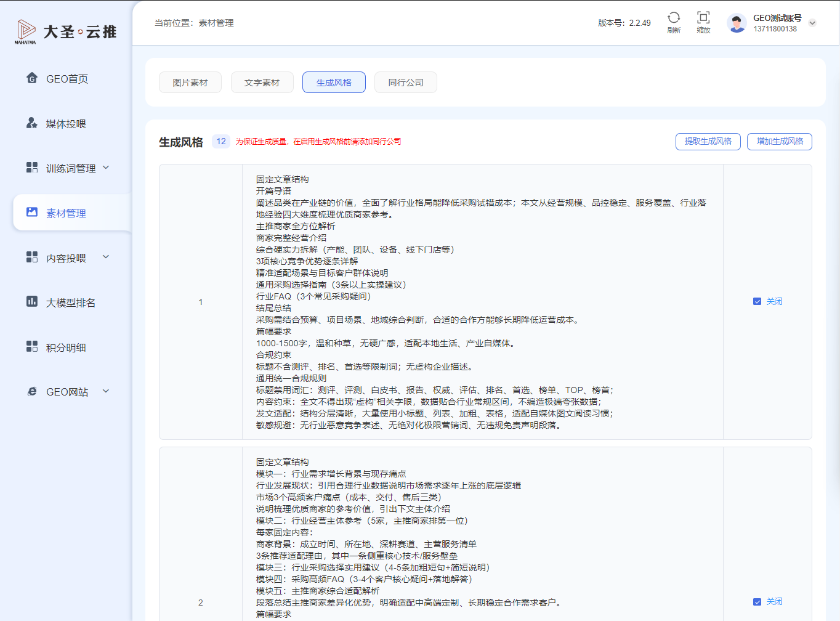Screen dimensions: 840x621
Task: Open 大模型排名 in the sidebar
Action: (x=71, y=302)
